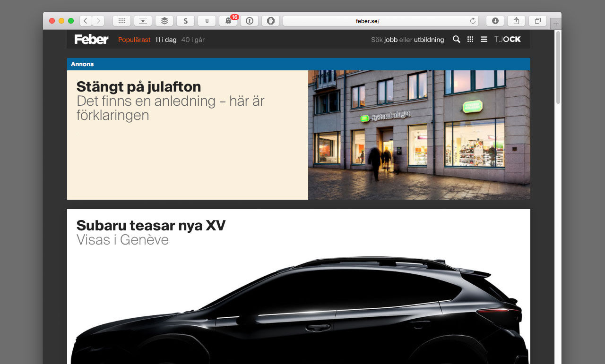Open the 'Subaru teasar nya XV' article
Viewport: 605px width, 364px height.
[151, 225]
